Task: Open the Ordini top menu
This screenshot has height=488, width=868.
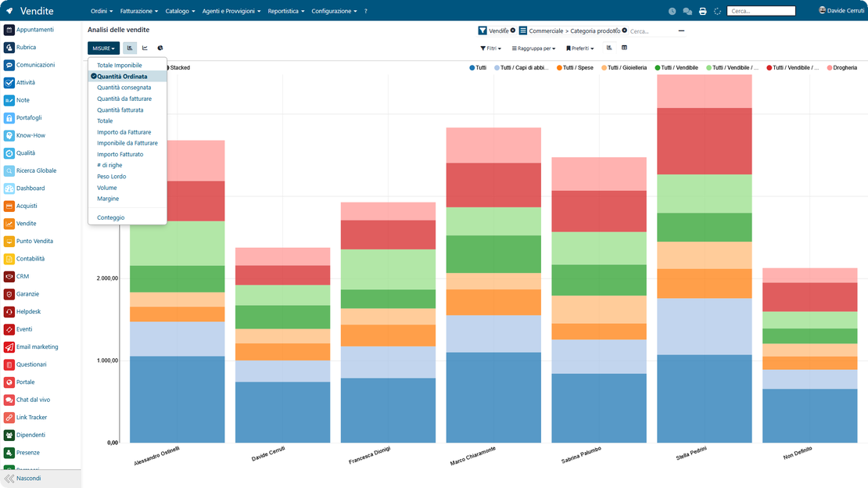Action: click(x=102, y=11)
